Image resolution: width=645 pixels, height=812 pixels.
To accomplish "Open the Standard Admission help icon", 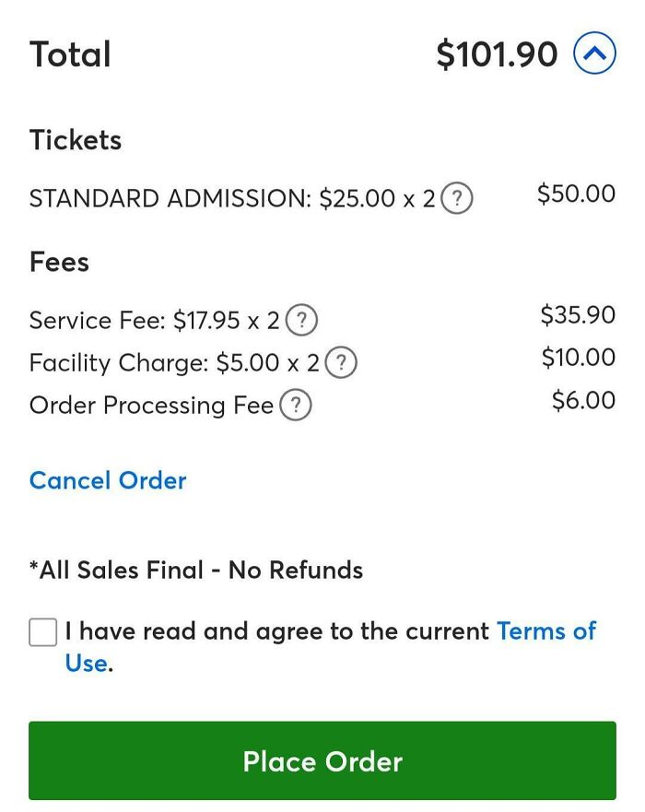I will 457,197.
